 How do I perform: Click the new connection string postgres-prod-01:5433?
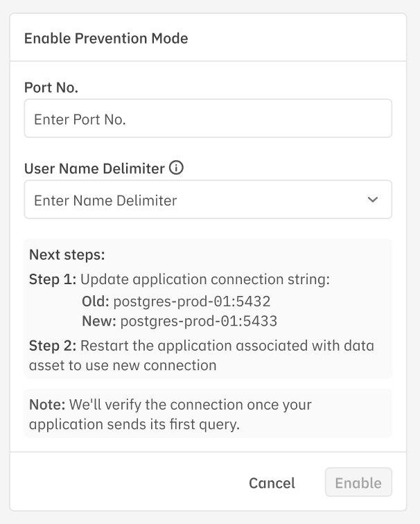[199, 321]
